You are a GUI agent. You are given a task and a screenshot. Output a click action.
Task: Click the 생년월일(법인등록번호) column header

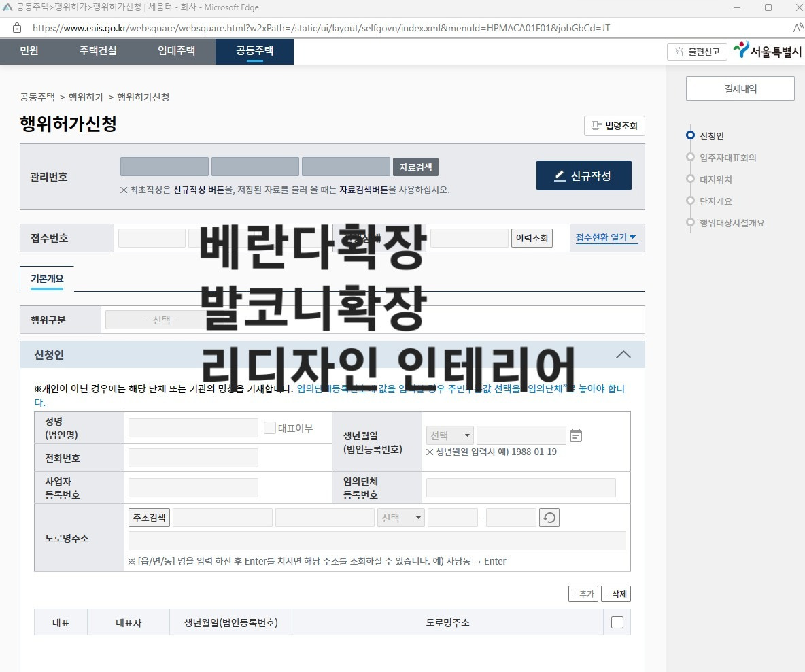[231, 622]
